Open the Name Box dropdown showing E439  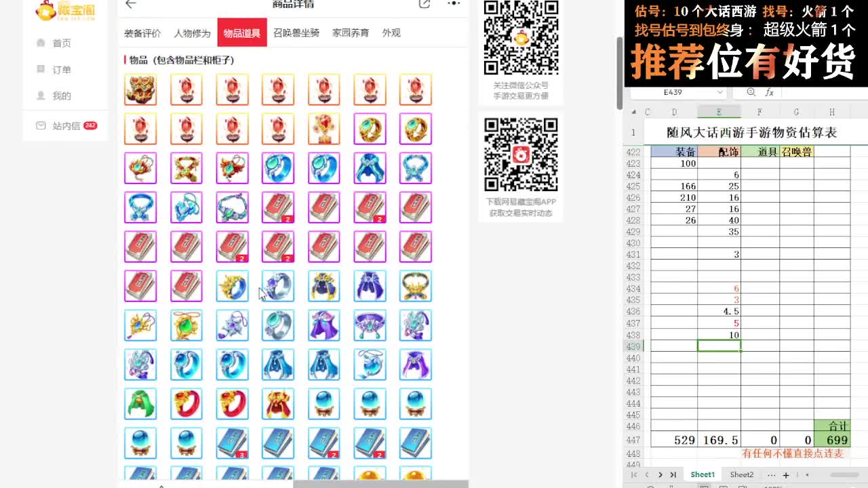(720, 91)
